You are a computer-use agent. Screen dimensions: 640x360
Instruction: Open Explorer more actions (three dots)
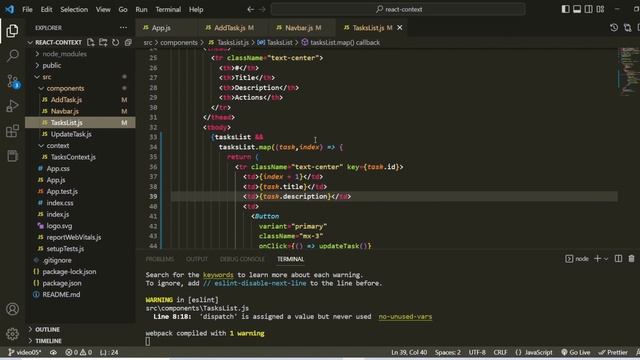click(123, 28)
